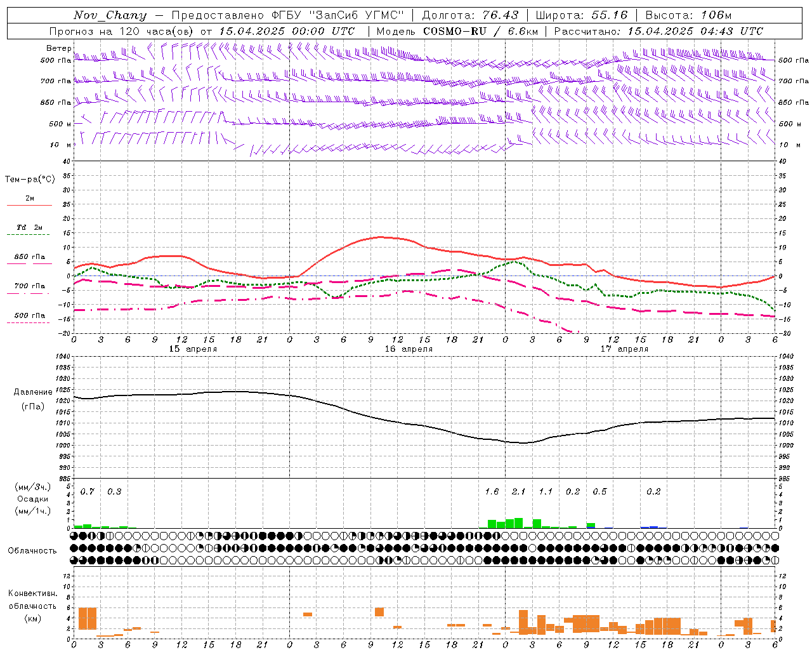This screenshot has width=812, height=650.
Task: Click the 500 гПа temperature legend entry
Action: 29,315
